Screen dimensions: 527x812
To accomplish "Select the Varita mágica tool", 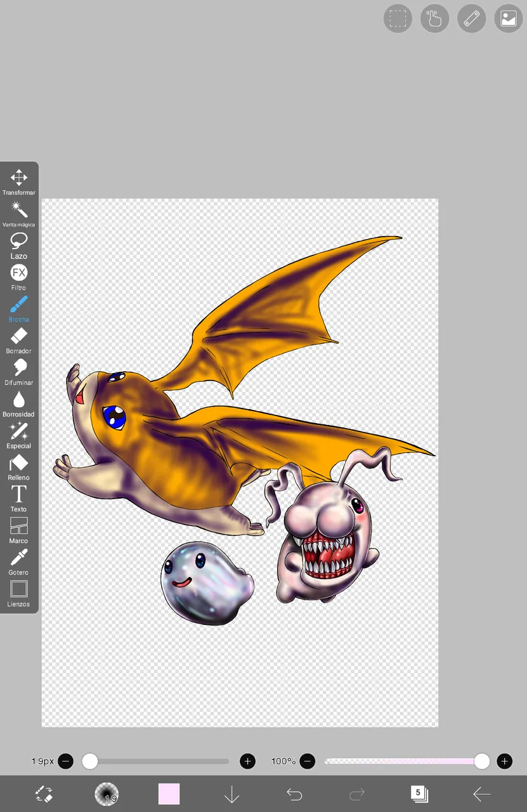I will [x=19, y=214].
